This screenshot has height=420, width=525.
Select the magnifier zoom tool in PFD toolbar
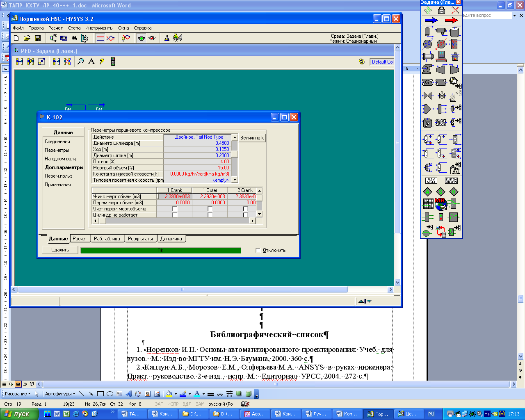click(81, 62)
